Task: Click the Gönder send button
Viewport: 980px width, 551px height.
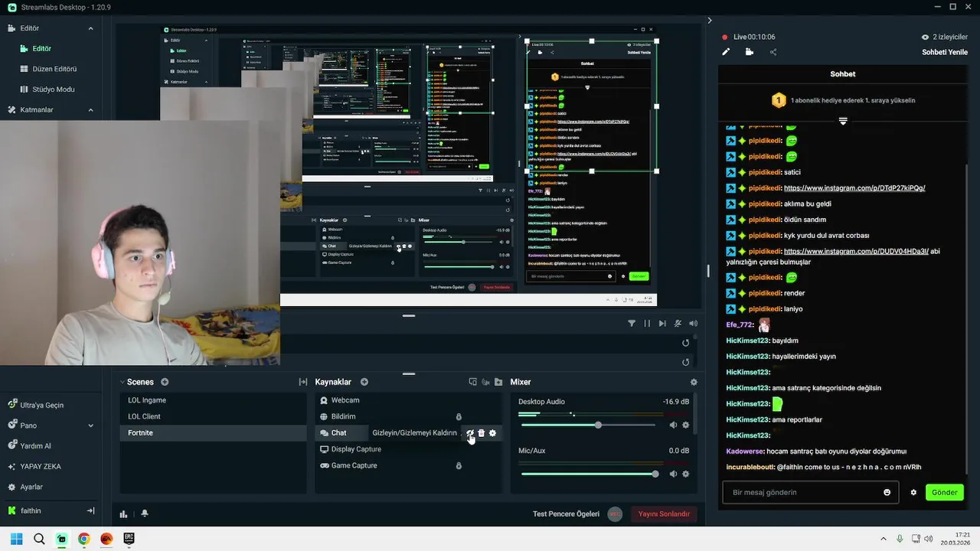Action: [x=944, y=492]
